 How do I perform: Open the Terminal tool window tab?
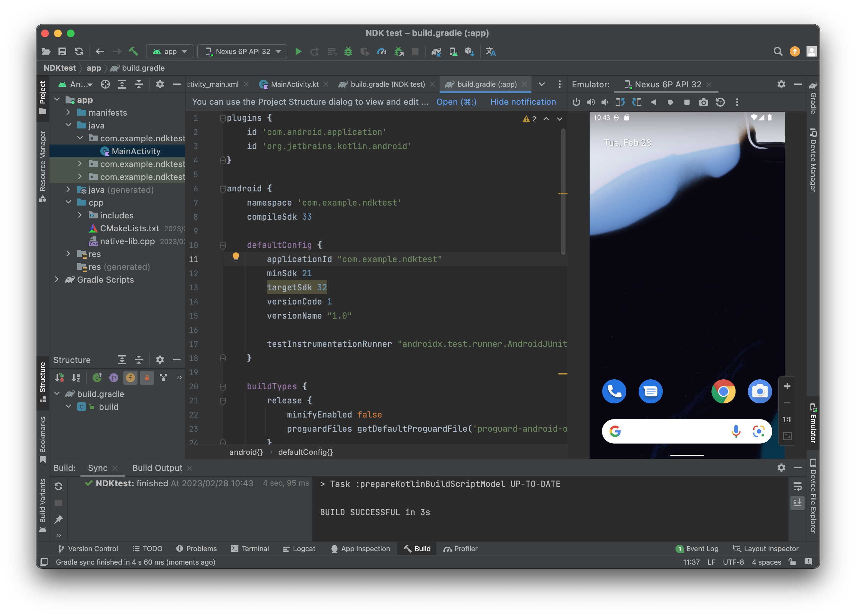click(250, 549)
